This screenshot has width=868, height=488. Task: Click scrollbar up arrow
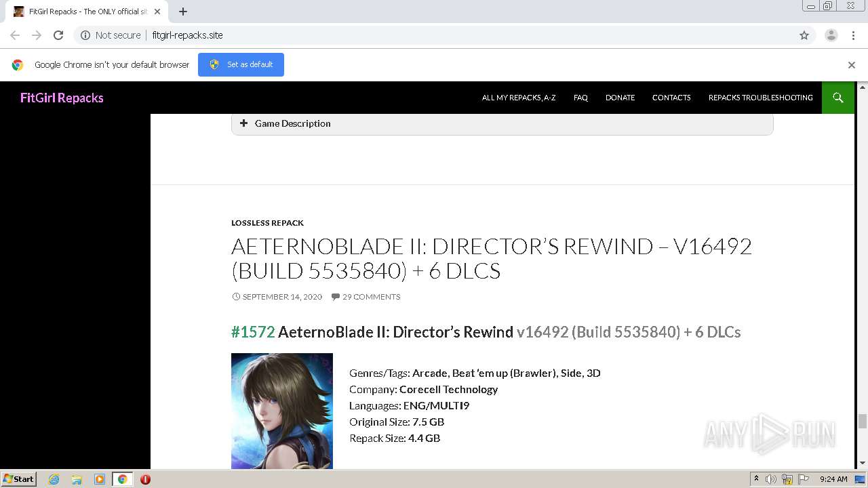(863, 87)
